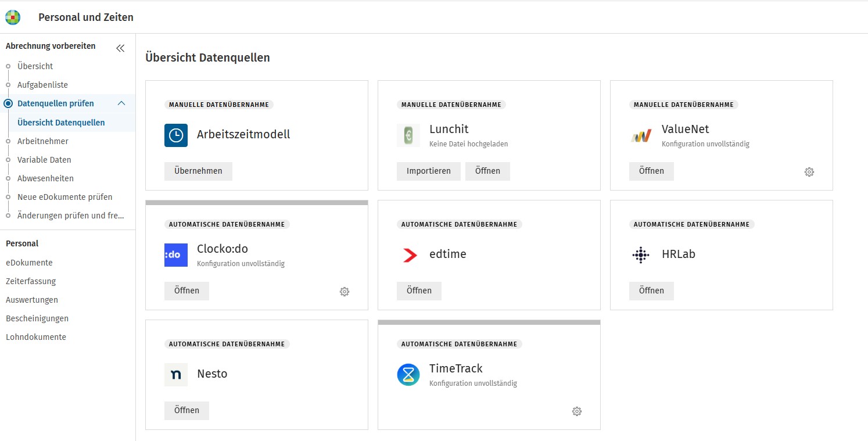Click Keine Datei hochgeladen text
This screenshot has width=868, height=441.
point(469,144)
